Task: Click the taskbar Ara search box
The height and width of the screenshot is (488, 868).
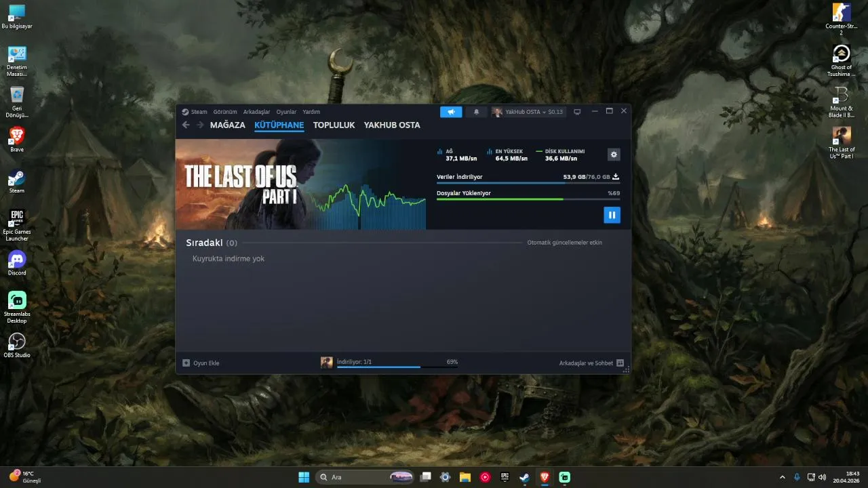Action: click(366, 477)
